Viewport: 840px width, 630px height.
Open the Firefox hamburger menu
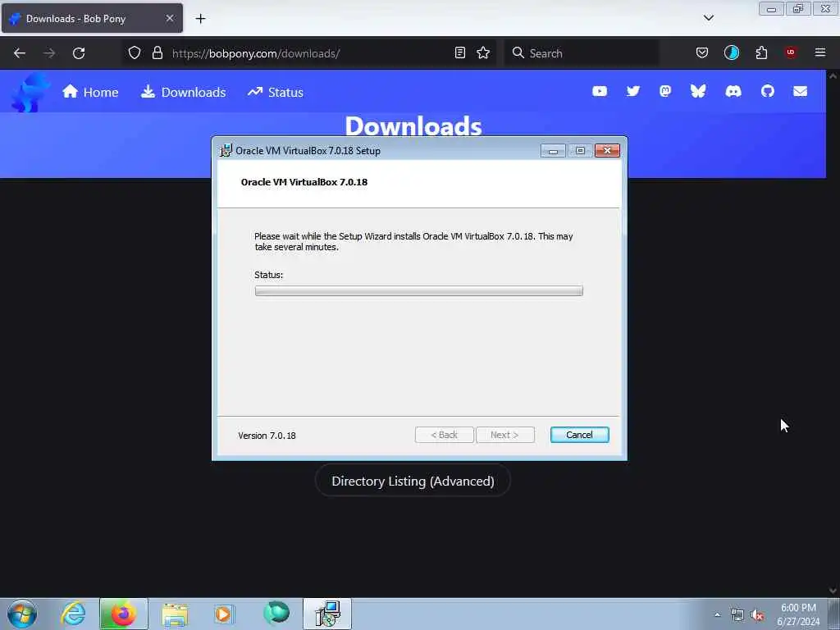(x=820, y=52)
